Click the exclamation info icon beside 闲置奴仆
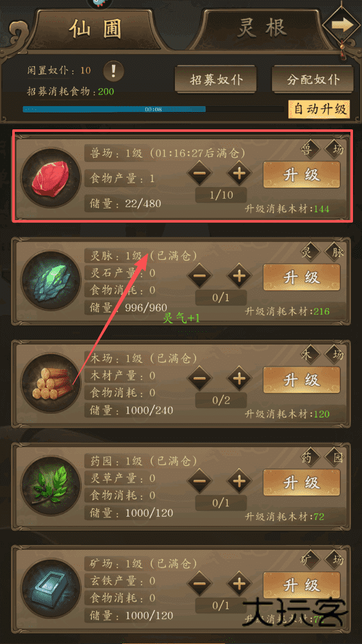The image size is (362, 644). coord(114,71)
